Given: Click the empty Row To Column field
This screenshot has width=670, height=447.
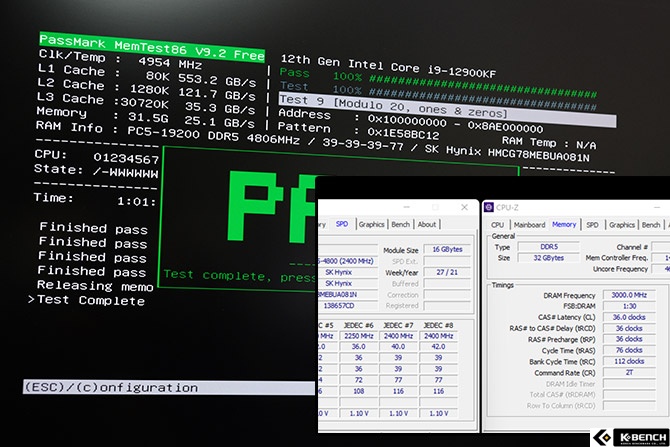Looking at the screenshot, I should pyautogui.click(x=629, y=406).
